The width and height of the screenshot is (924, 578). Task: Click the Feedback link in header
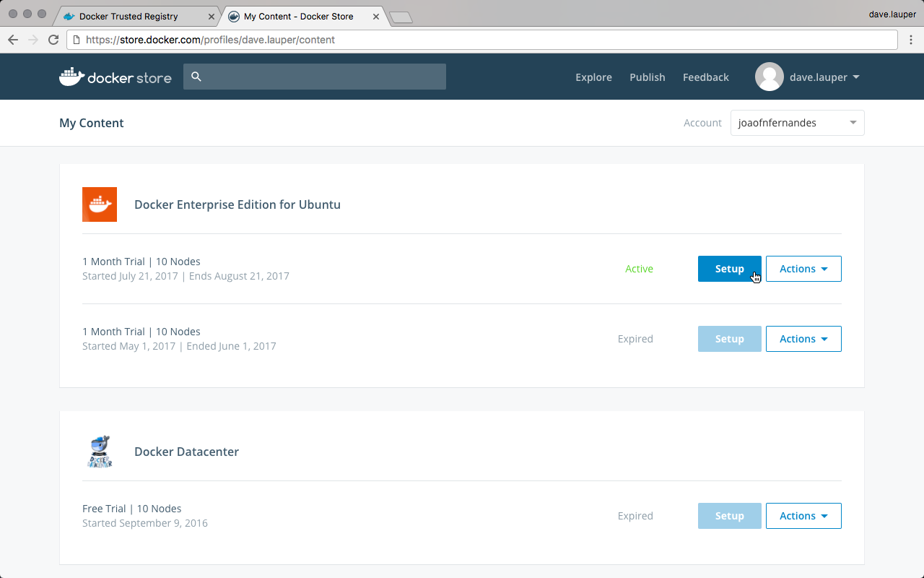(705, 77)
